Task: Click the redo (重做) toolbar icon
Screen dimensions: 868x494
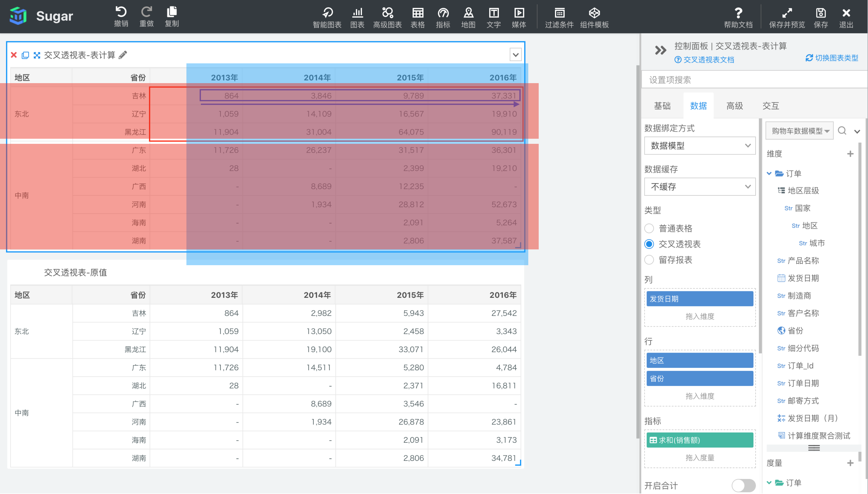Action: coord(146,16)
